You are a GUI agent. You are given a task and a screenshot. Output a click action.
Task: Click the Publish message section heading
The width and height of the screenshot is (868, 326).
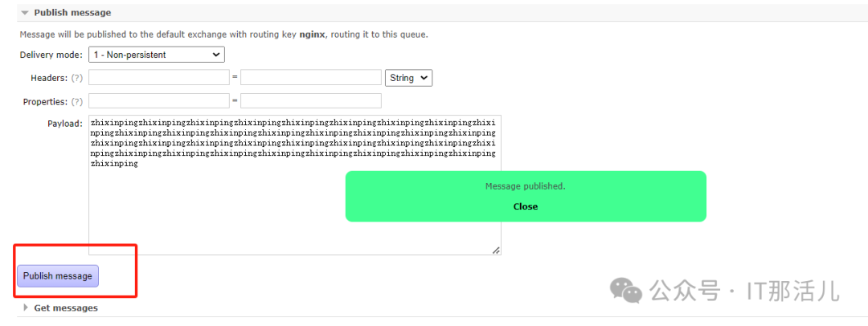pos(72,13)
